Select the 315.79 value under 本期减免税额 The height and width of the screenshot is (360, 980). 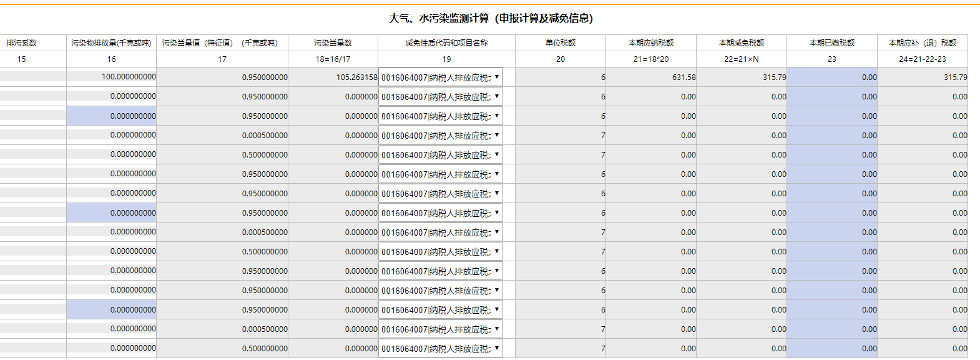tap(742, 77)
